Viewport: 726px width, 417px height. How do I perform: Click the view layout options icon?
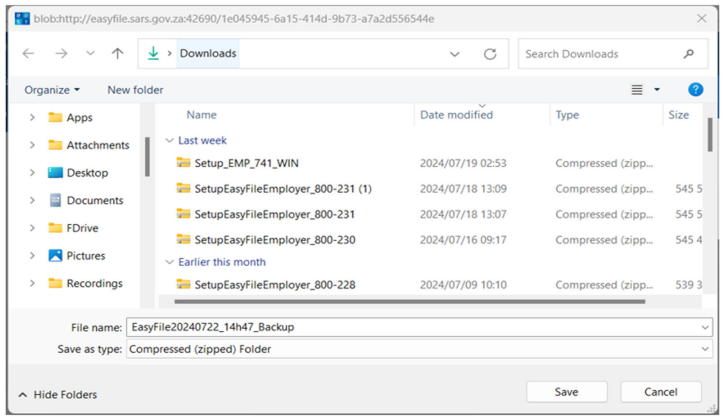click(637, 90)
